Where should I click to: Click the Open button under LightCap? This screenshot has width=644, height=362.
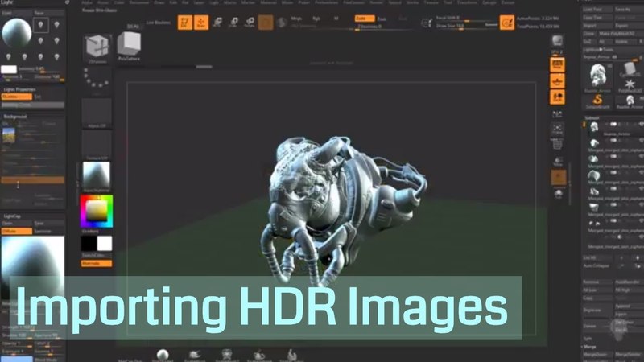tap(16, 224)
